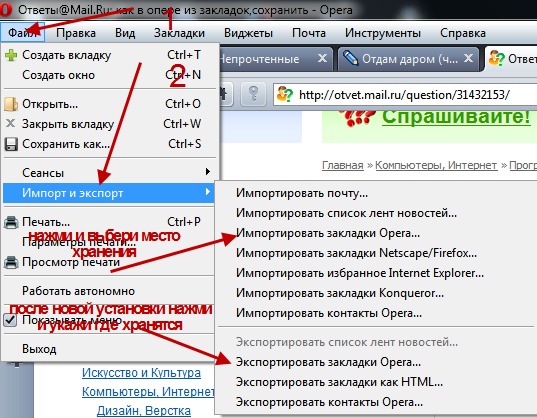Choose Создать вкладку menu item
This screenshot has height=418, width=537.
click(110, 55)
